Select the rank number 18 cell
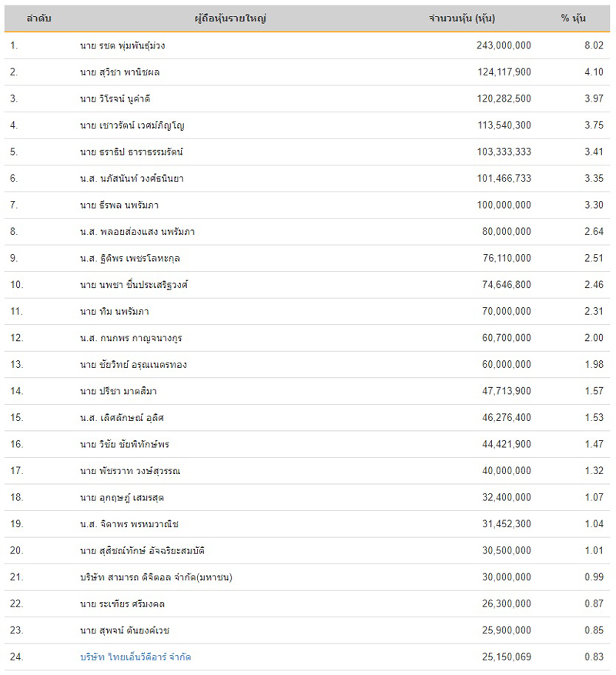 [17, 497]
